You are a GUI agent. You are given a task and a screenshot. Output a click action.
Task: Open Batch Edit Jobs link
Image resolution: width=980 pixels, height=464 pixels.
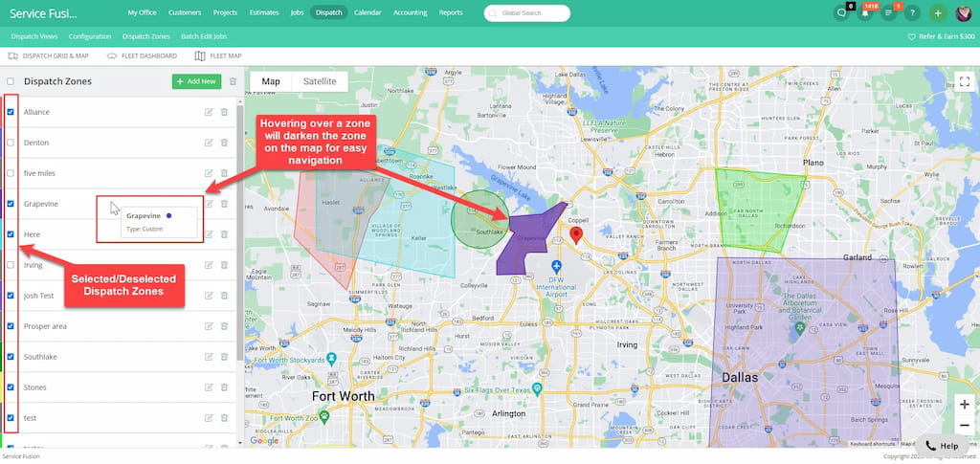[x=204, y=37]
